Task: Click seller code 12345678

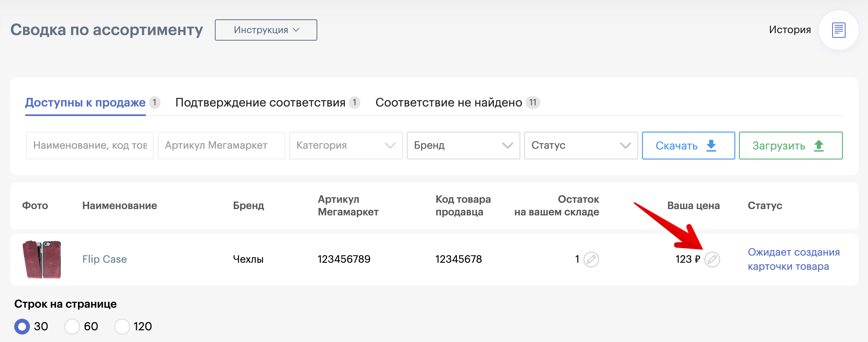Action: tap(459, 259)
